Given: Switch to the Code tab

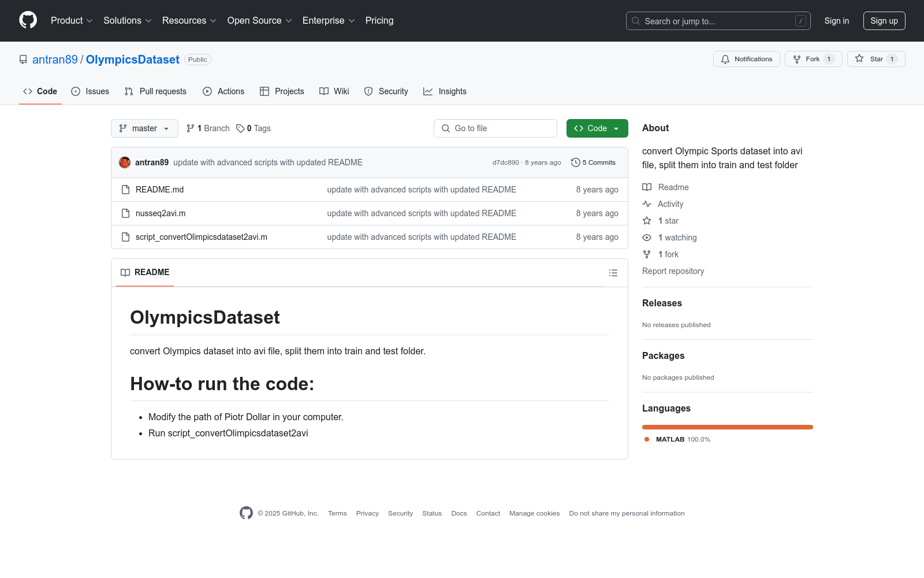Looking at the screenshot, I should [x=40, y=91].
